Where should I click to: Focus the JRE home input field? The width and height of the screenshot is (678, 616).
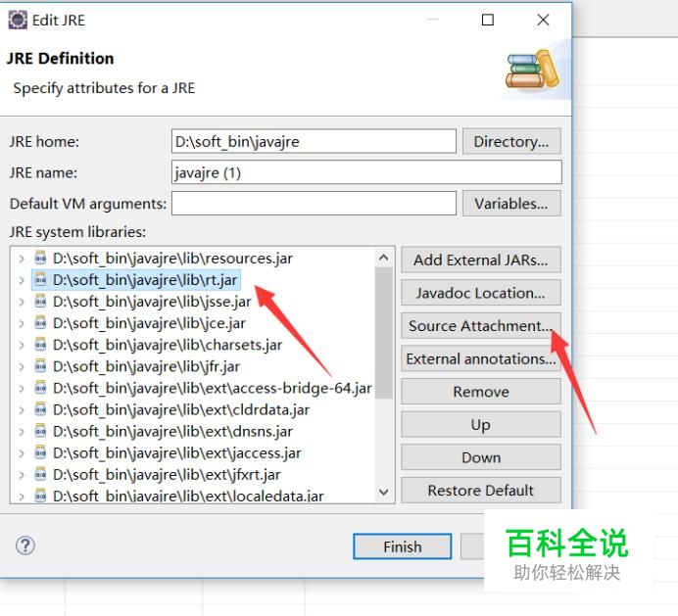coord(314,141)
